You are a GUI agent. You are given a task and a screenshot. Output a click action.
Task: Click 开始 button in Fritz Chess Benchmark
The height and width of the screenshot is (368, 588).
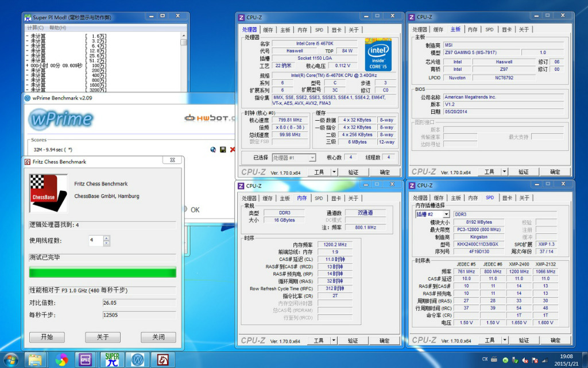(x=47, y=337)
